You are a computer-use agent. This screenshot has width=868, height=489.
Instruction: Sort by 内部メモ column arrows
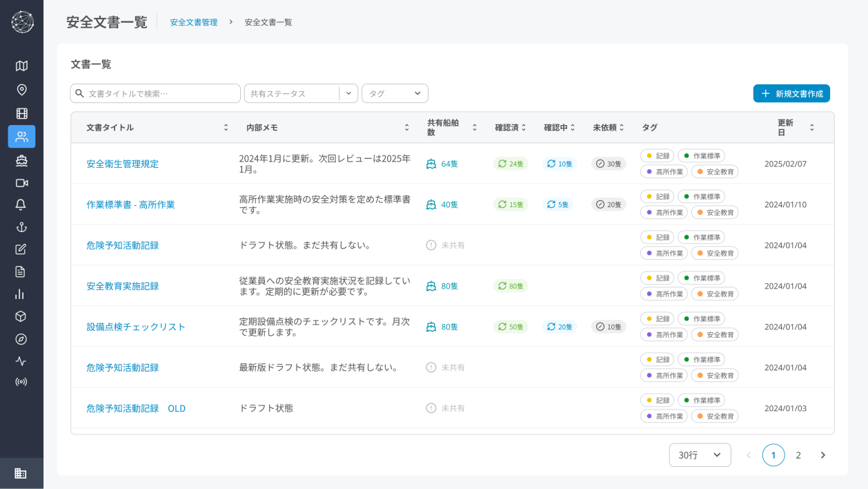(x=407, y=128)
